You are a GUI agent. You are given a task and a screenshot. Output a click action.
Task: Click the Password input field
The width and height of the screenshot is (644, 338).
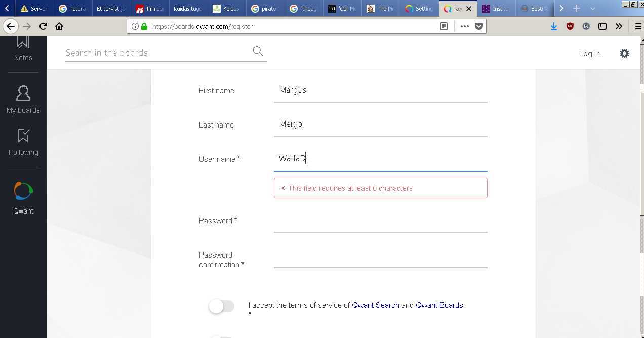click(x=380, y=223)
